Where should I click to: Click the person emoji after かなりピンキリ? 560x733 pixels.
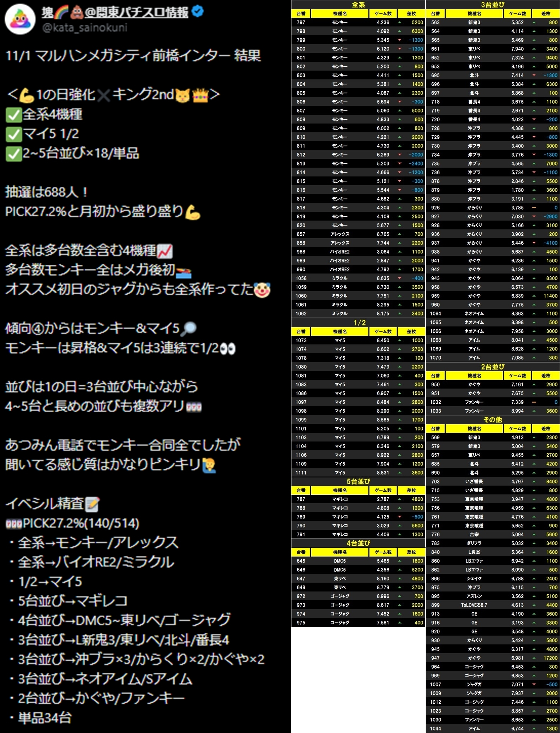pos(210,465)
